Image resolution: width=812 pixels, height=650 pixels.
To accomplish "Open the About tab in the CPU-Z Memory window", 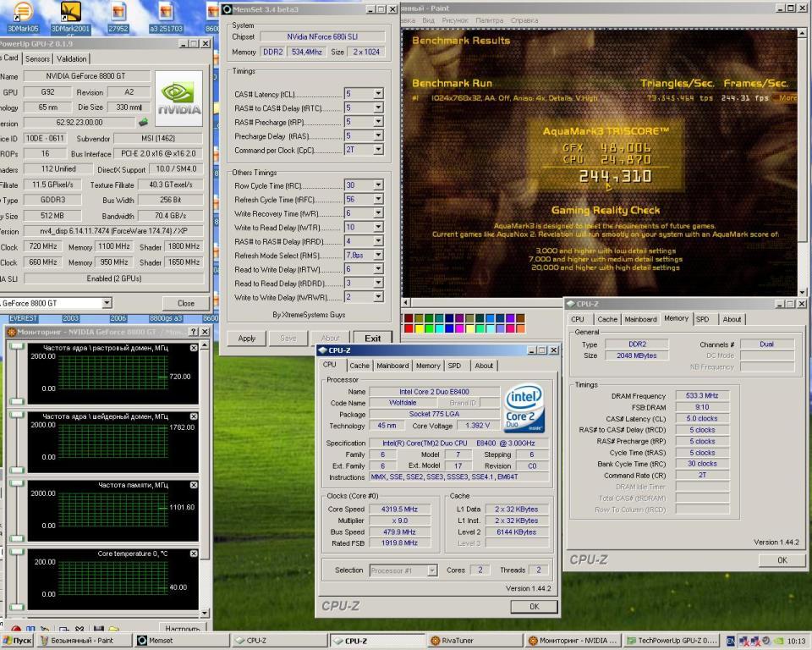I will click(732, 319).
